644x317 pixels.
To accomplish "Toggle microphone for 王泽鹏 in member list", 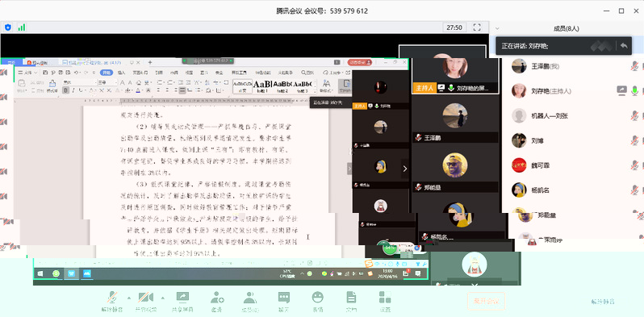I will 634,65.
